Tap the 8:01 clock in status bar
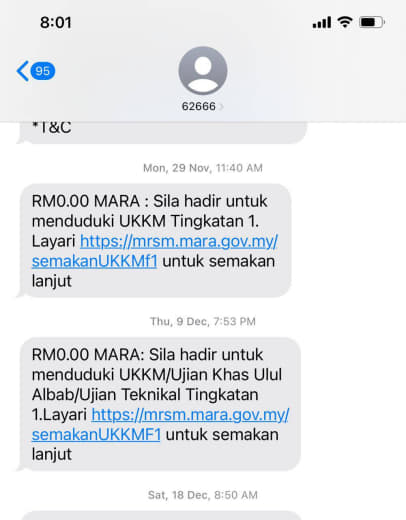Viewport: 406px width, 520px height. (56, 23)
